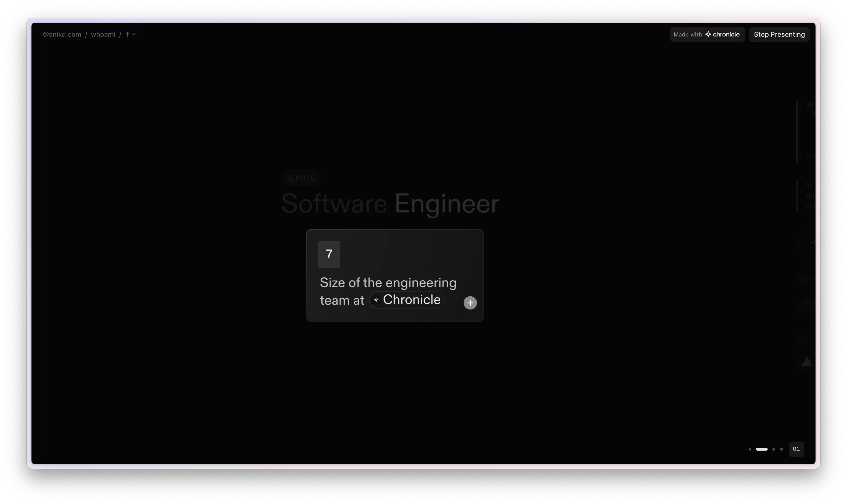
Task: Click the triangle/play icon on right sidebar
Action: (x=807, y=361)
